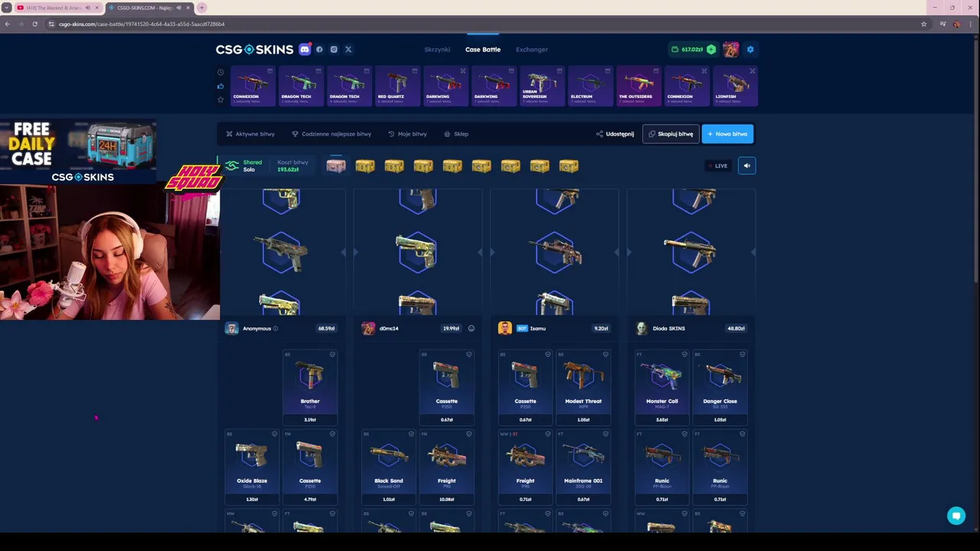Go to the Skrzynki tab
The image size is (980, 551).
(x=437, y=50)
